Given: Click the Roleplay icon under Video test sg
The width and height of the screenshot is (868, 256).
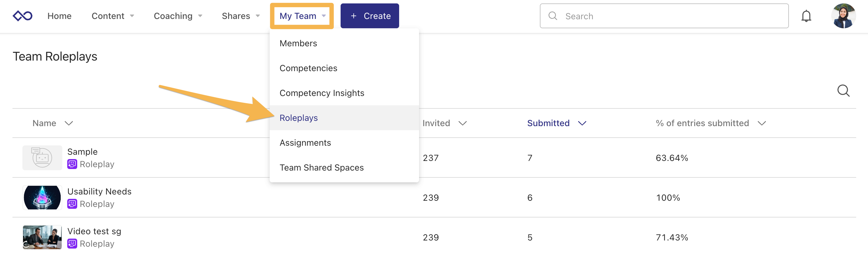Looking at the screenshot, I should point(72,244).
